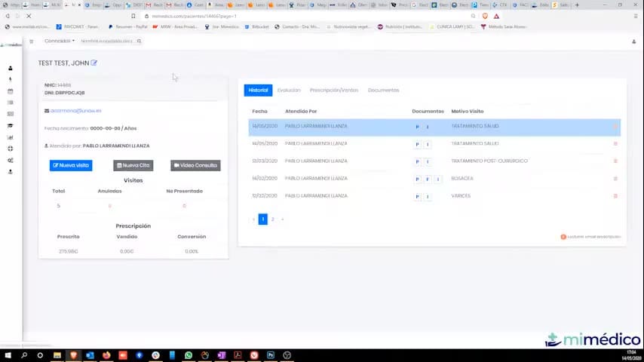
Task: Start a Video Consulta
Action: click(195, 165)
